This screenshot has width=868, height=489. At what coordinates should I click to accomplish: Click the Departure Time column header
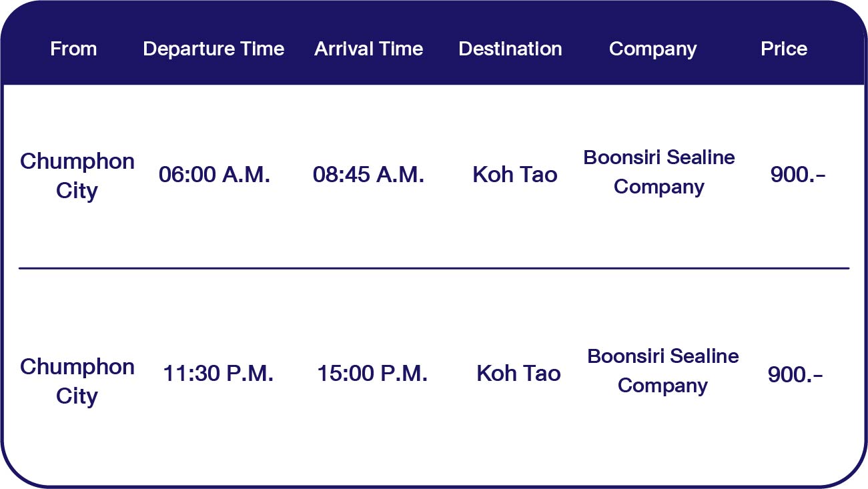[x=213, y=49]
